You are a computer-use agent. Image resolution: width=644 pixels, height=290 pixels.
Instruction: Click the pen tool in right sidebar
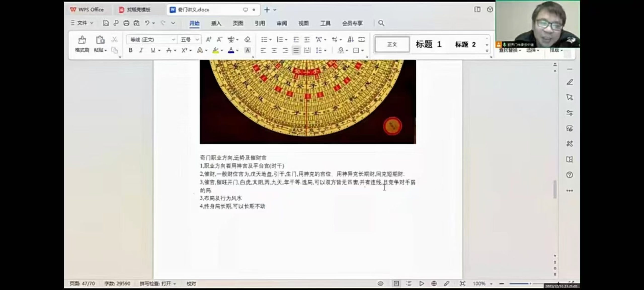pos(570,82)
